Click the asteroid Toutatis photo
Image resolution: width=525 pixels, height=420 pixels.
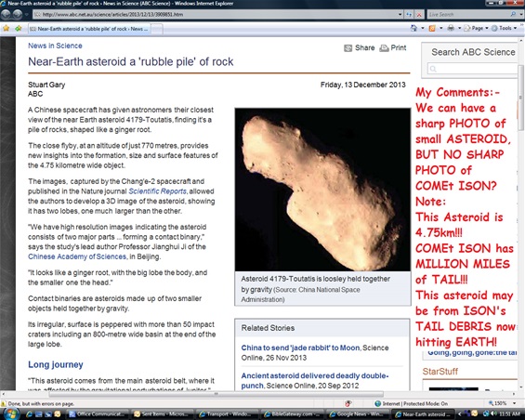coord(322,190)
